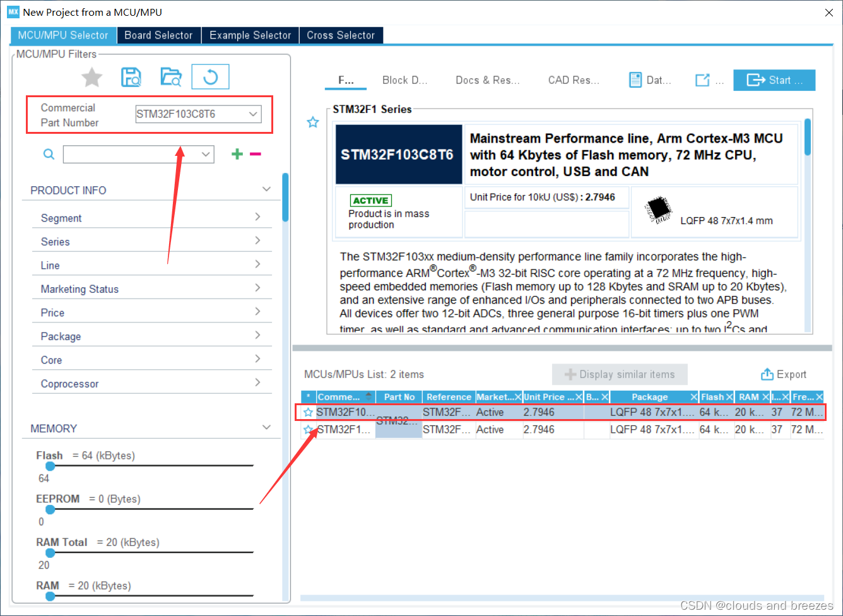
Task: Click the save search floppy-disk icon
Action: coord(131,78)
